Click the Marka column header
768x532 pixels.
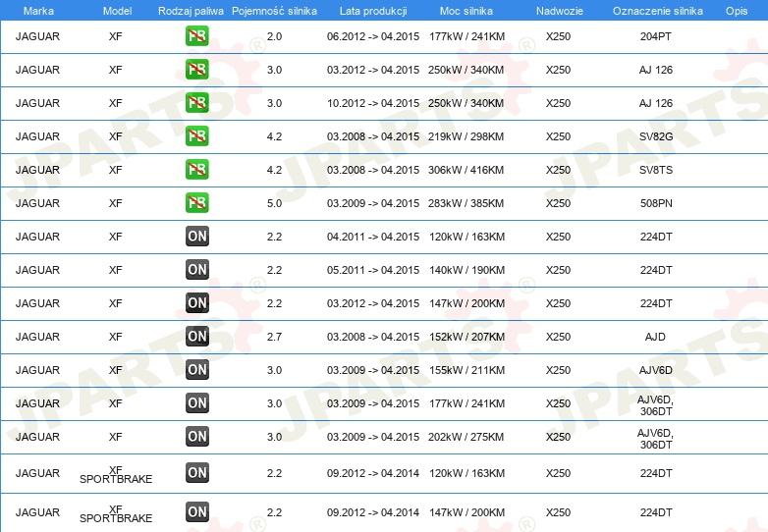pos(38,11)
